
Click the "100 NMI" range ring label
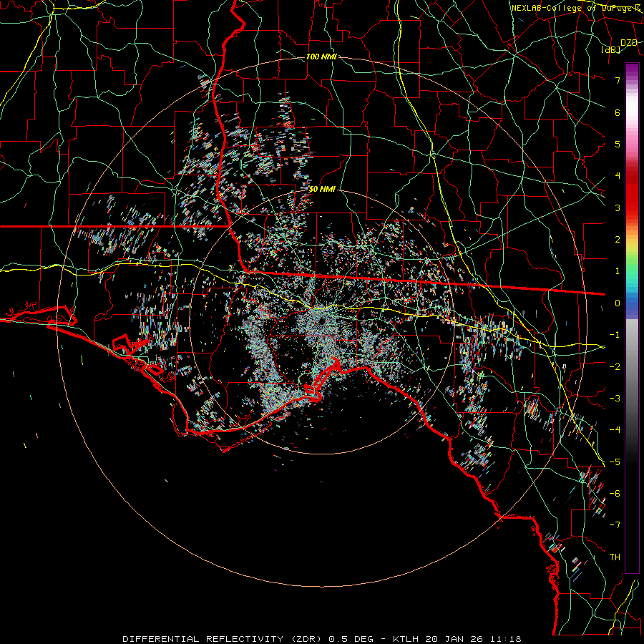[321, 57]
